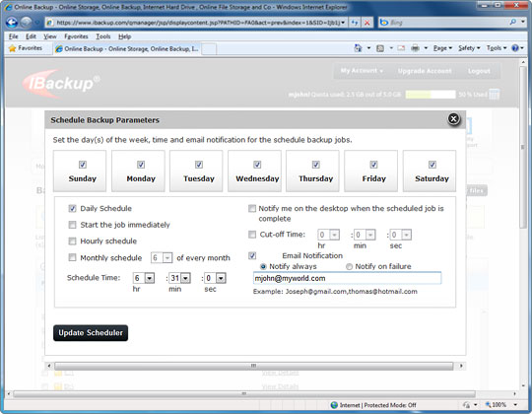
Task: Select the Notify always radio button
Action: (x=263, y=266)
